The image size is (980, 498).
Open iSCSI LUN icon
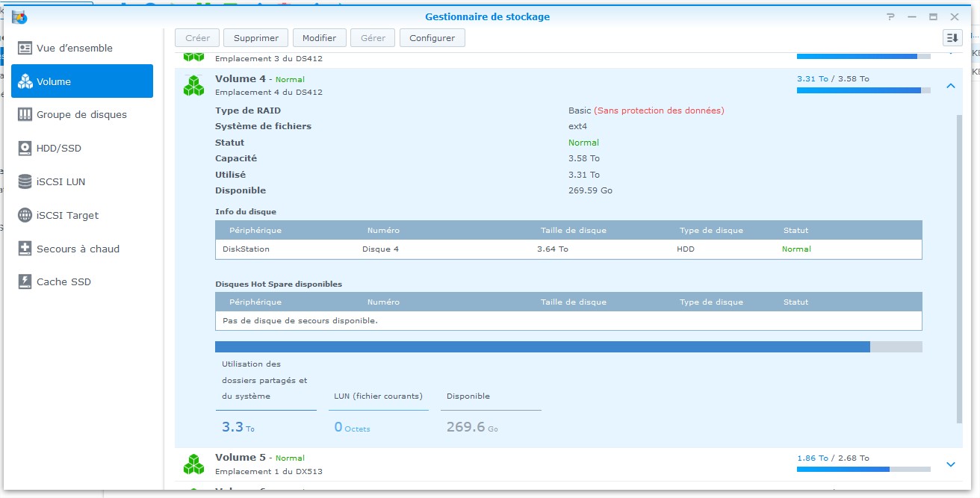(25, 181)
